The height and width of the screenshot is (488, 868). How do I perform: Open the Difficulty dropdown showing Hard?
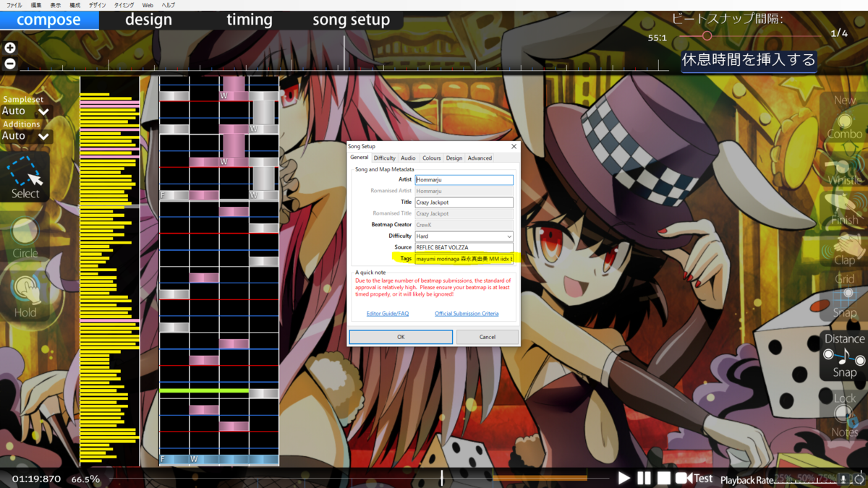click(464, 236)
